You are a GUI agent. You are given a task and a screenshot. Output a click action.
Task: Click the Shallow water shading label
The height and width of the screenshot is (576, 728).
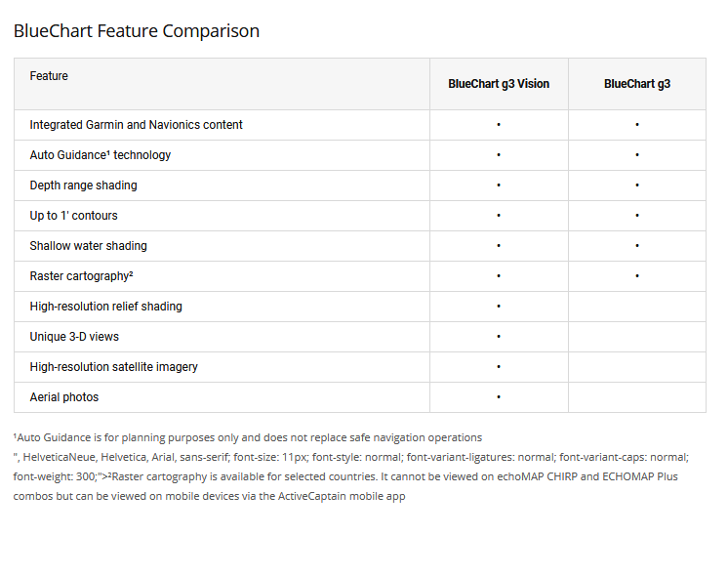coord(88,246)
